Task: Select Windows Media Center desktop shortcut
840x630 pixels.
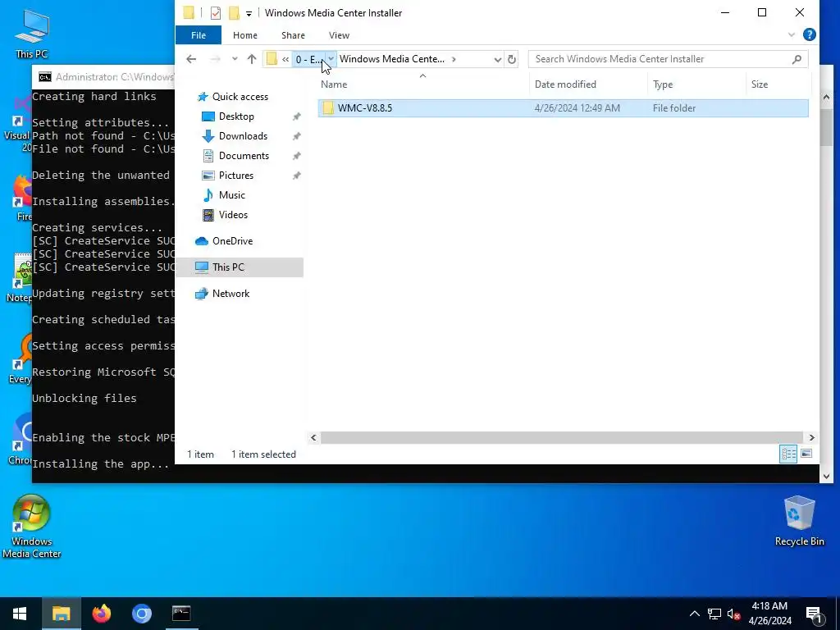Action: coord(32,527)
